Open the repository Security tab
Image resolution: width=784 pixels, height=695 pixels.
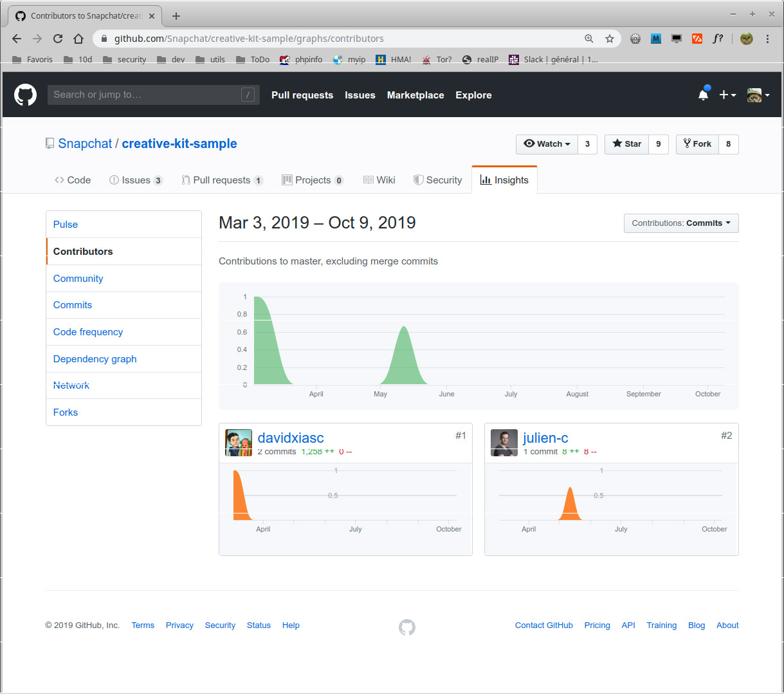click(x=437, y=180)
